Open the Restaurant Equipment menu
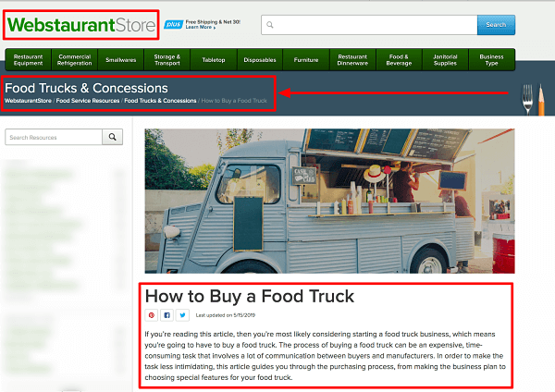The height and width of the screenshot is (392, 555). 29,60
